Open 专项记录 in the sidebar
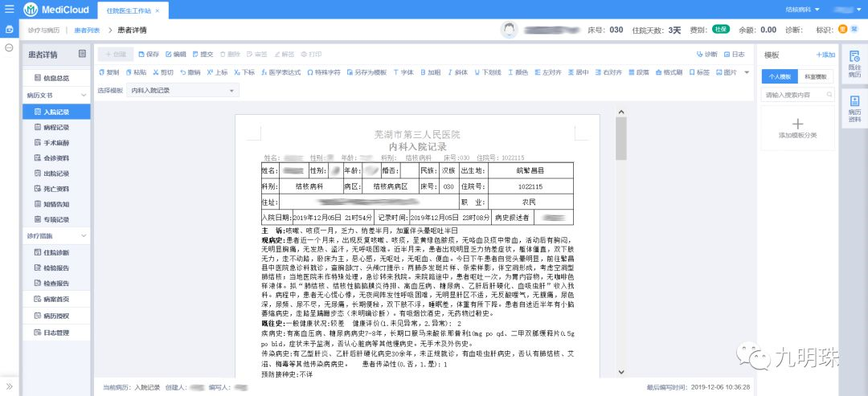This screenshot has width=868, height=396. [56, 219]
